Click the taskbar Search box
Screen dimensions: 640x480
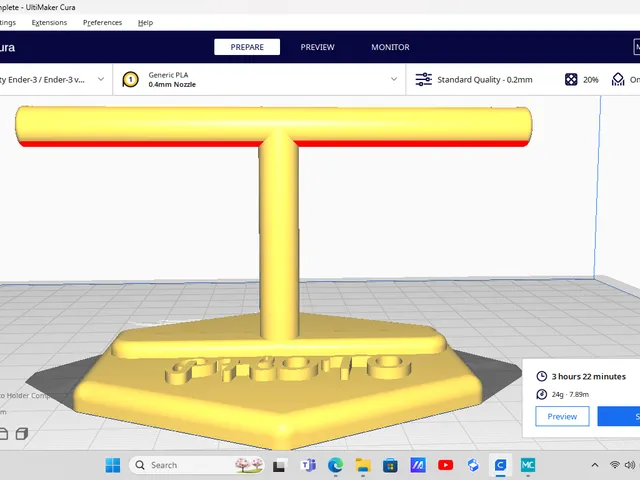pos(197,465)
